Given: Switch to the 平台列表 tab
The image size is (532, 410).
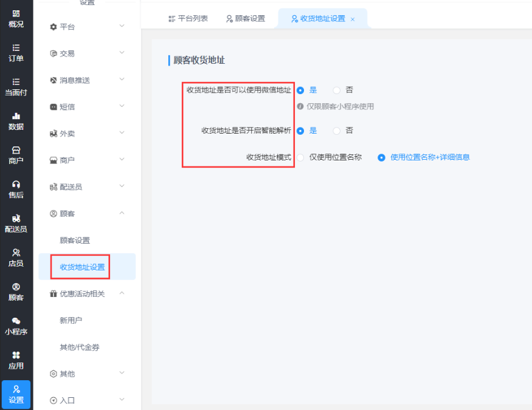Looking at the screenshot, I should point(188,19).
